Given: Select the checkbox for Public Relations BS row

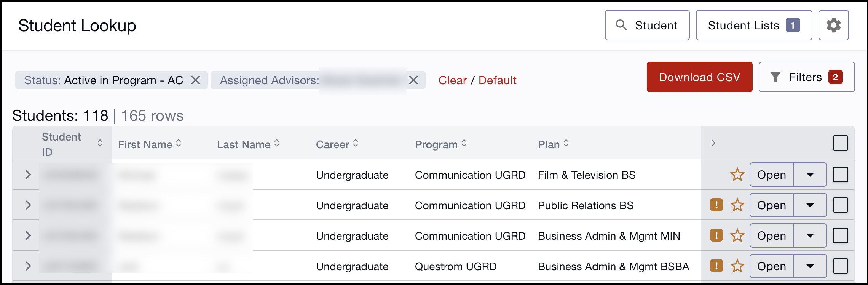Looking at the screenshot, I should (840, 205).
